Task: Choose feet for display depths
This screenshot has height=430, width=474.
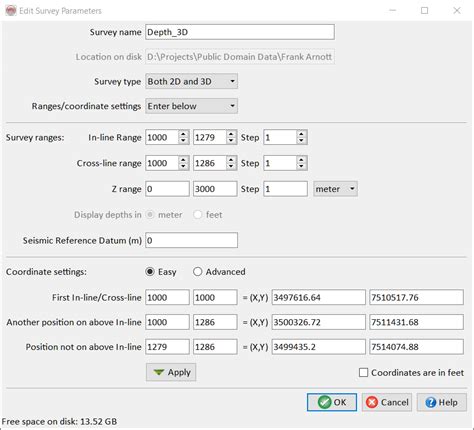Action: tap(197, 215)
